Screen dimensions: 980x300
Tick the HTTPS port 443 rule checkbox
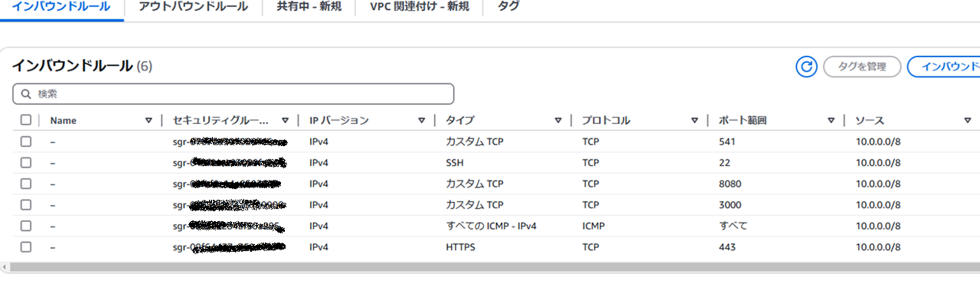click(26, 247)
